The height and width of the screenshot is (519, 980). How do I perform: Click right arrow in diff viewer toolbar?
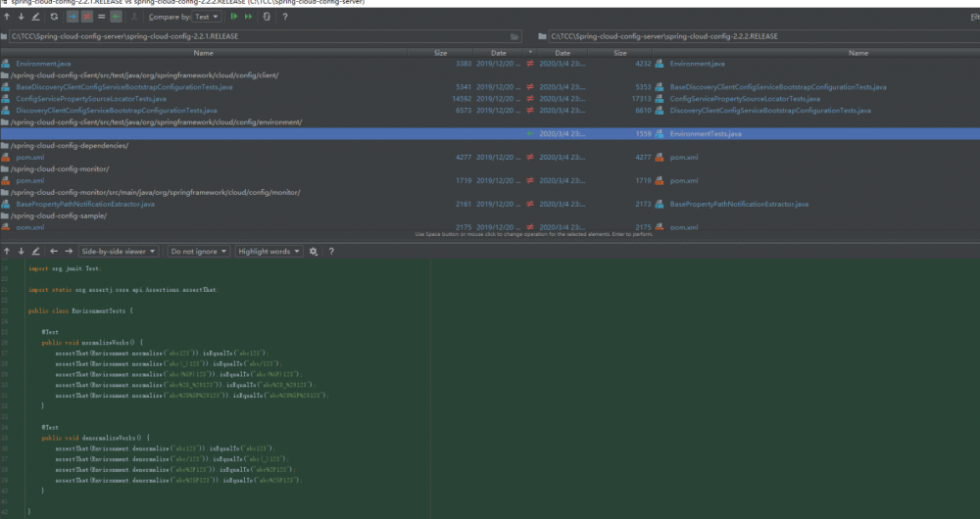click(x=69, y=251)
